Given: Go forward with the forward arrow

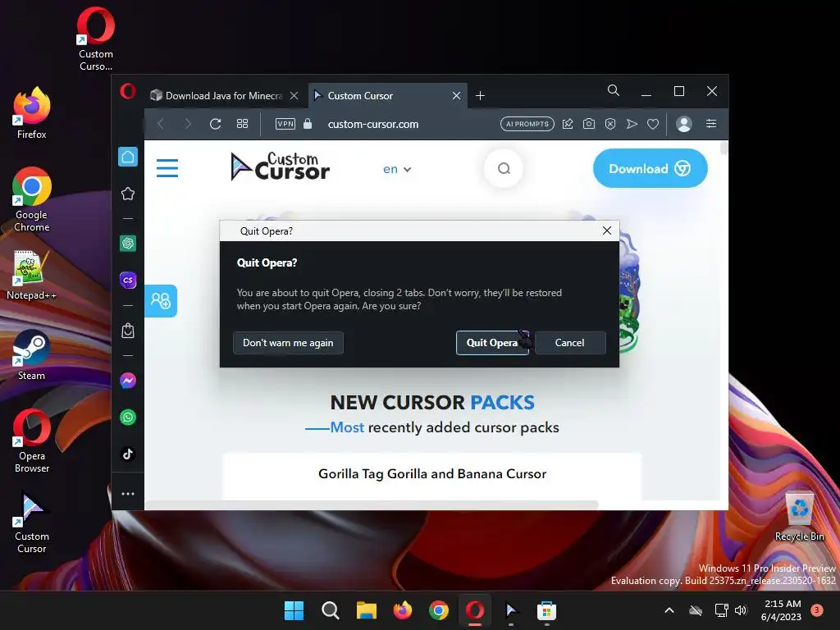Looking at the screenshot, I should point(188,125).
